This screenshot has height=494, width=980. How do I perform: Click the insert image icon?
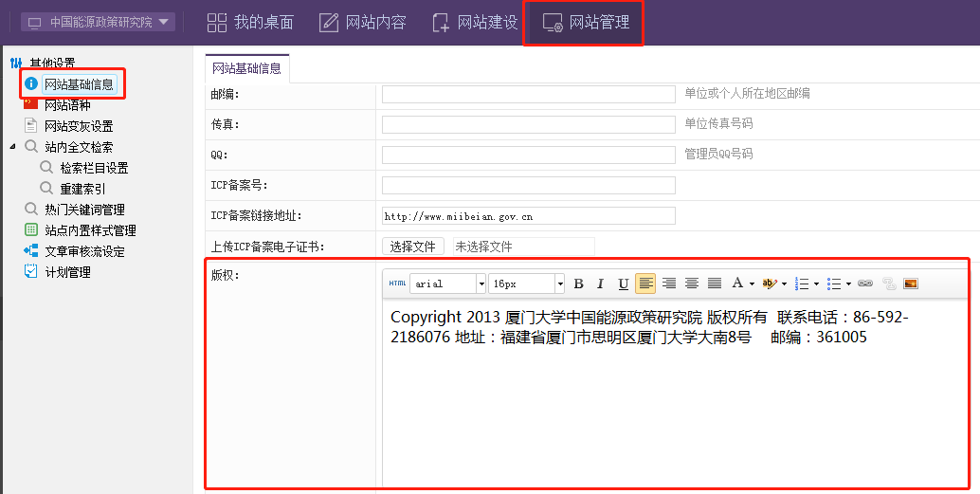[x=911, y=284]
